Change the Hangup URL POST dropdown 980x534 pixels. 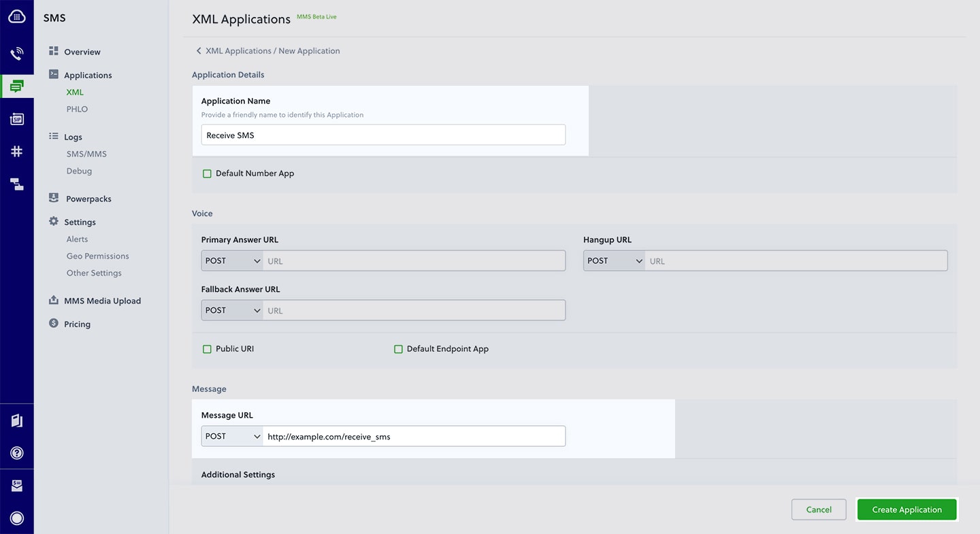(x=613, y=260)
